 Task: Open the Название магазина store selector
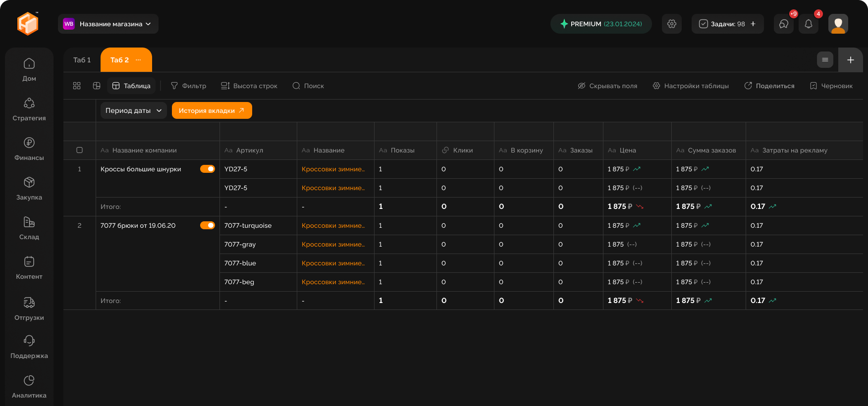(x=108, y=24)
